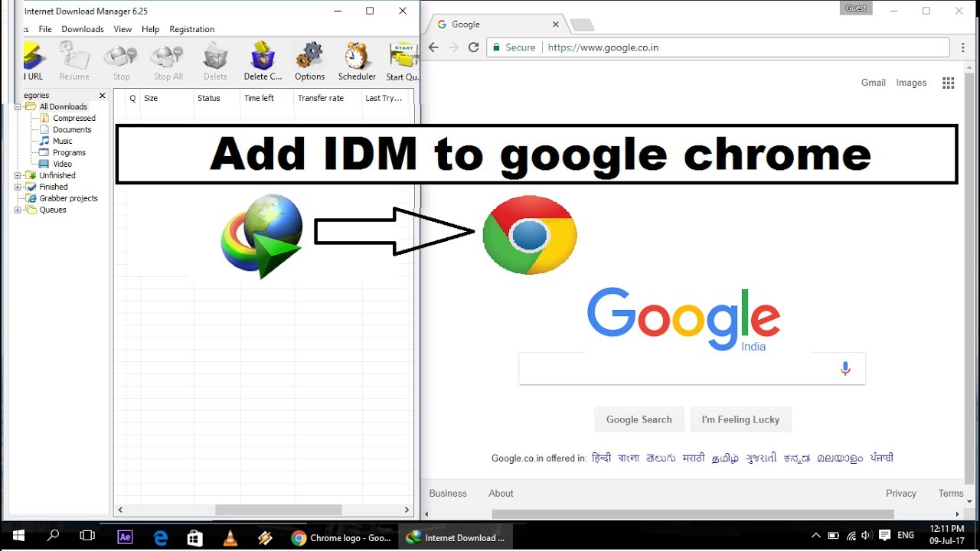Select the Video category
The image size is (980, 551).
click(63, 164)
